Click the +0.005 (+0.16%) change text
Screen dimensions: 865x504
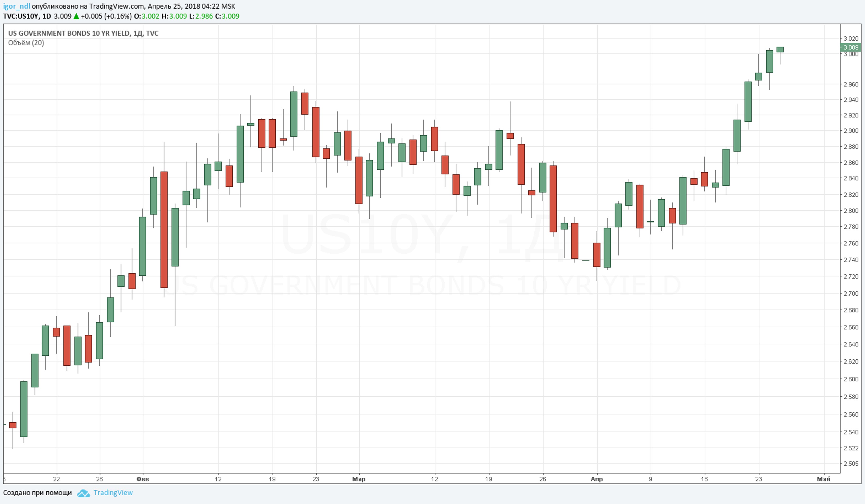[106, 16]
